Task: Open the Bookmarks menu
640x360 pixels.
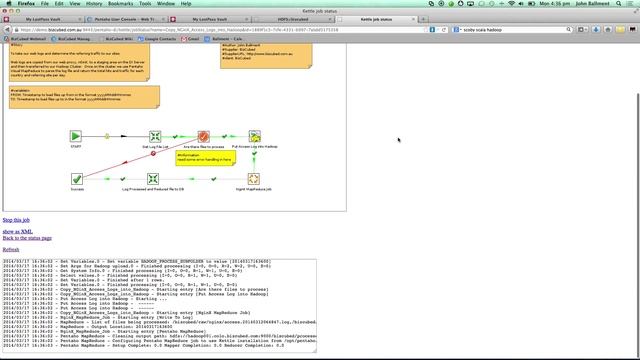Action: click(120, 4)
